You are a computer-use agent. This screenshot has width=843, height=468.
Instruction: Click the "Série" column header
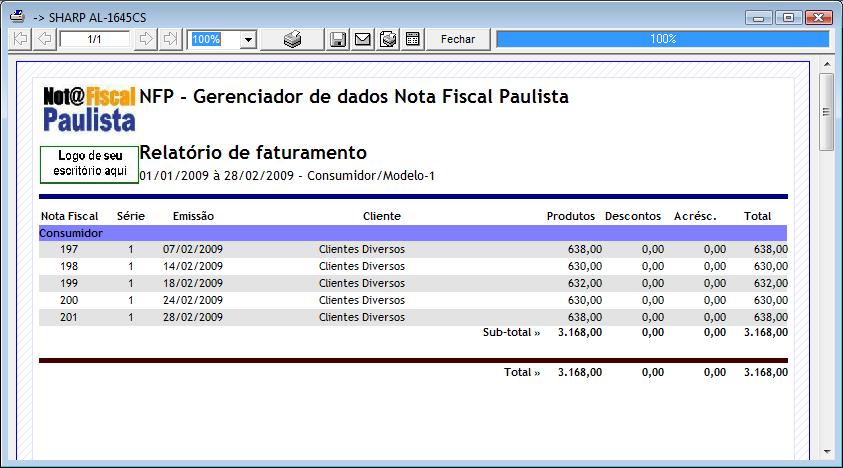[131, 216]
